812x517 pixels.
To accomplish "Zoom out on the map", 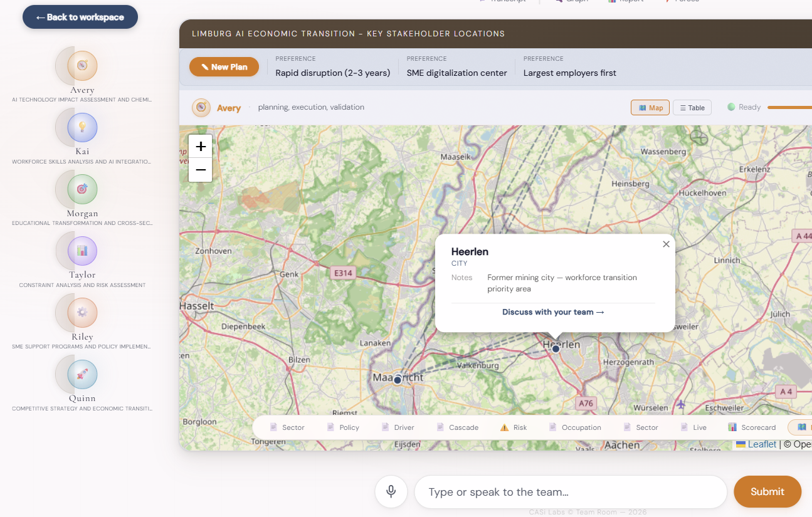I will coord(201,170).
